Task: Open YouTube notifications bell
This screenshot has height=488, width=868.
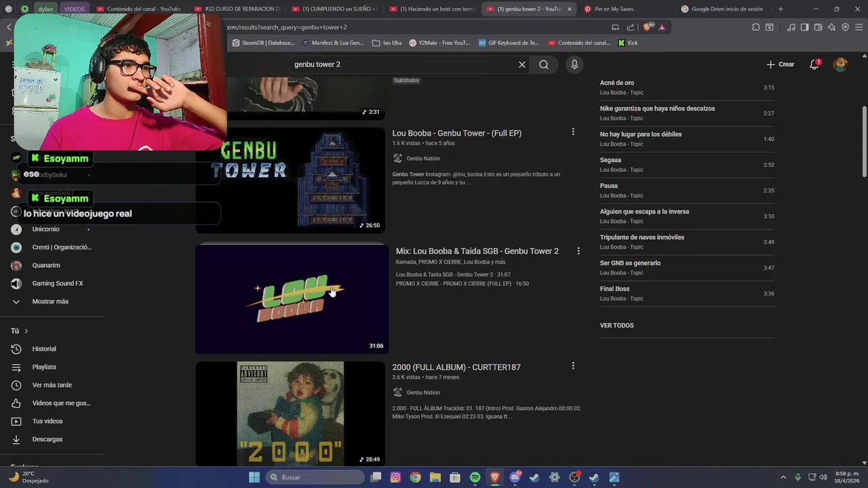Action: click(814, 64)
